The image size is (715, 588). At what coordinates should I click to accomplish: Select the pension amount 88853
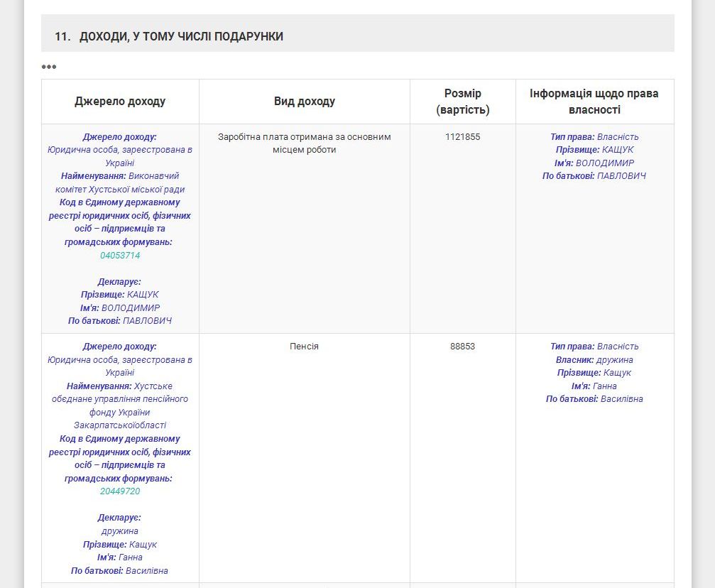[x=462, y=347]
